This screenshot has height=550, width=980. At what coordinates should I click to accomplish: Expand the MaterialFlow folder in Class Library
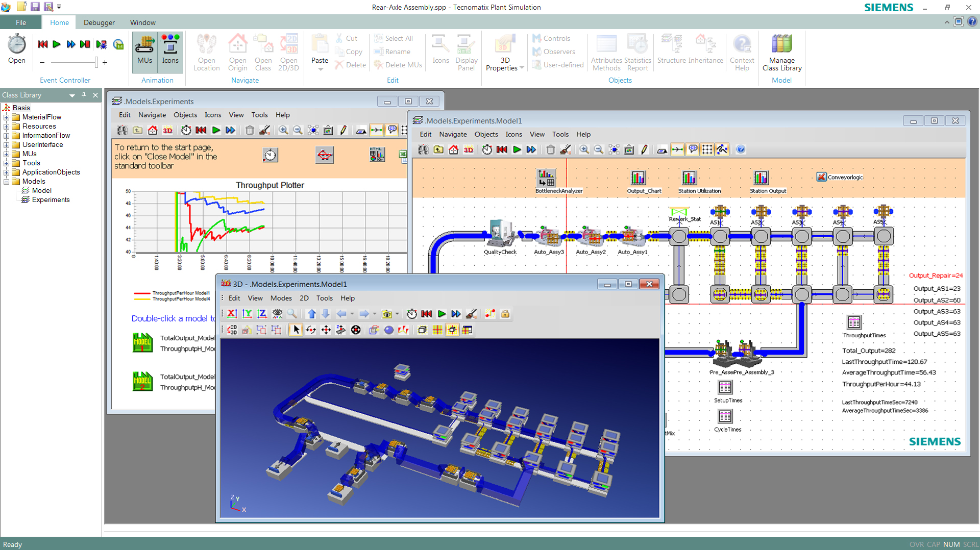click(5, 117)
